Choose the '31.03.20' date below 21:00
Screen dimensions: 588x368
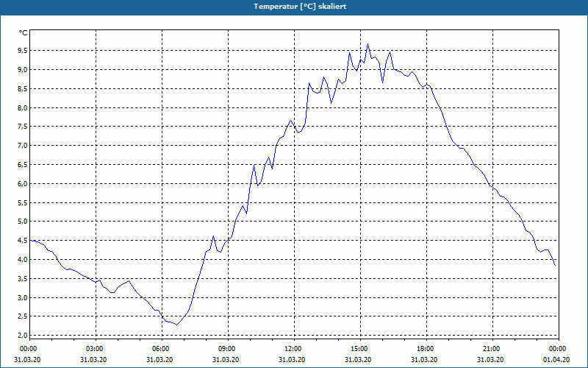coord(490,360)
